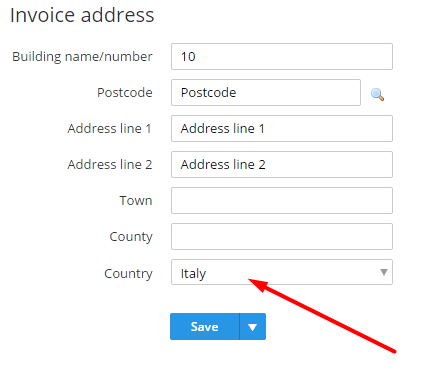Click the County label text

[131, 237]
